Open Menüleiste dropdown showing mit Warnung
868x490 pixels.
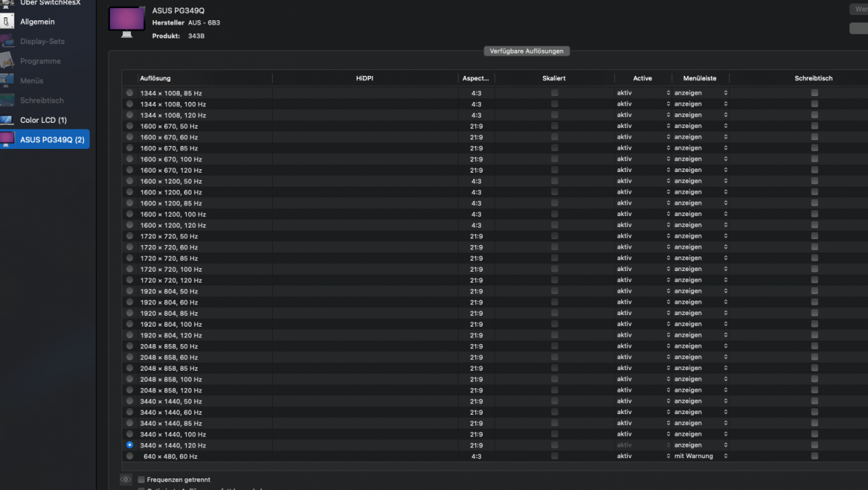[x=701, y=456]
